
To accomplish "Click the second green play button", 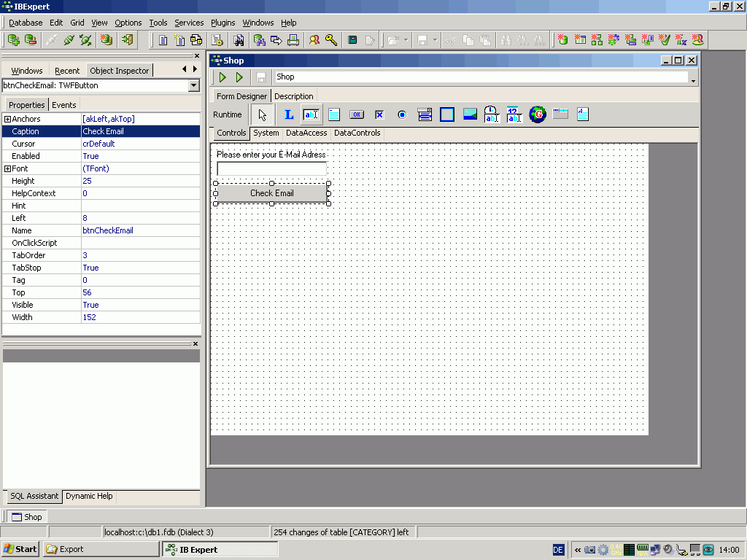I will (x=239, y=77).
